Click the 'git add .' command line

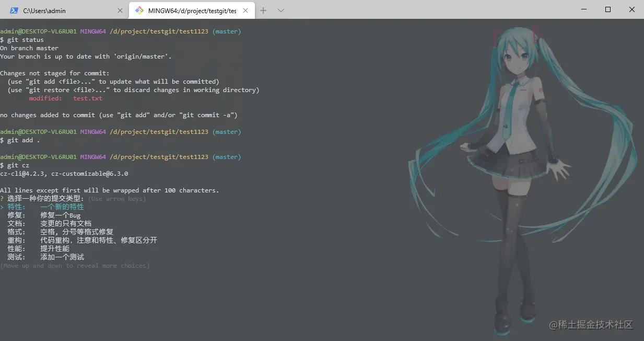click(20, 140)
